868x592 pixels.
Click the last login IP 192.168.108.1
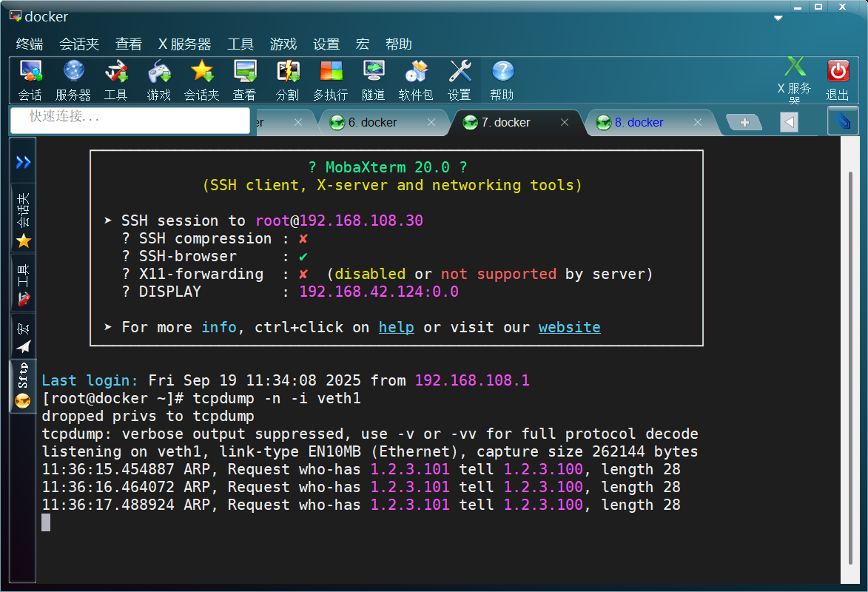click(472, 380)
